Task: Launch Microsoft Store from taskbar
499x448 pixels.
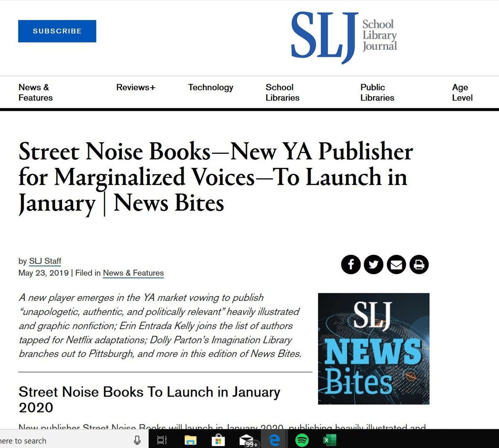Action: (x=218, y=440)
